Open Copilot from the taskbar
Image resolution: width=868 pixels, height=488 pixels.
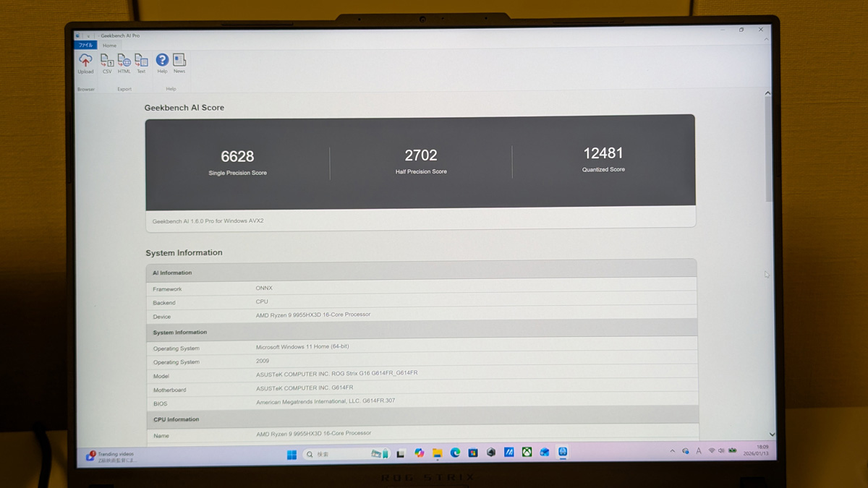coord(419,453)
